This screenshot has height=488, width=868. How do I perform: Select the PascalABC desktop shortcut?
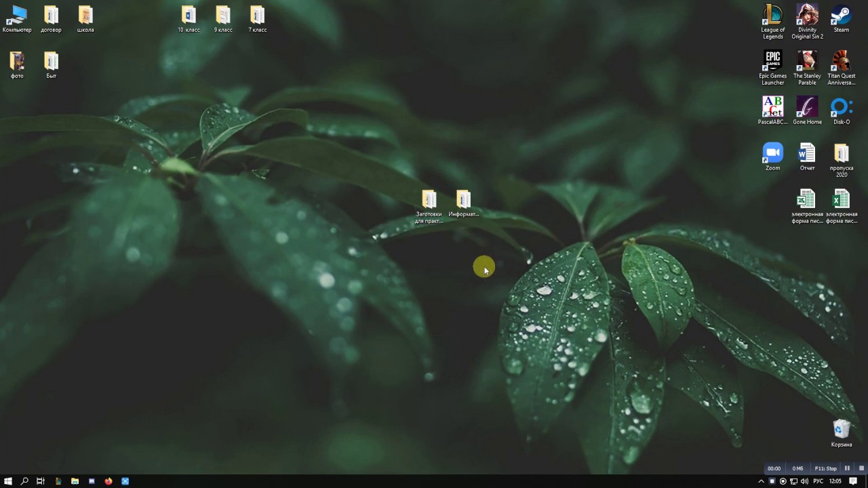(772, 110)
